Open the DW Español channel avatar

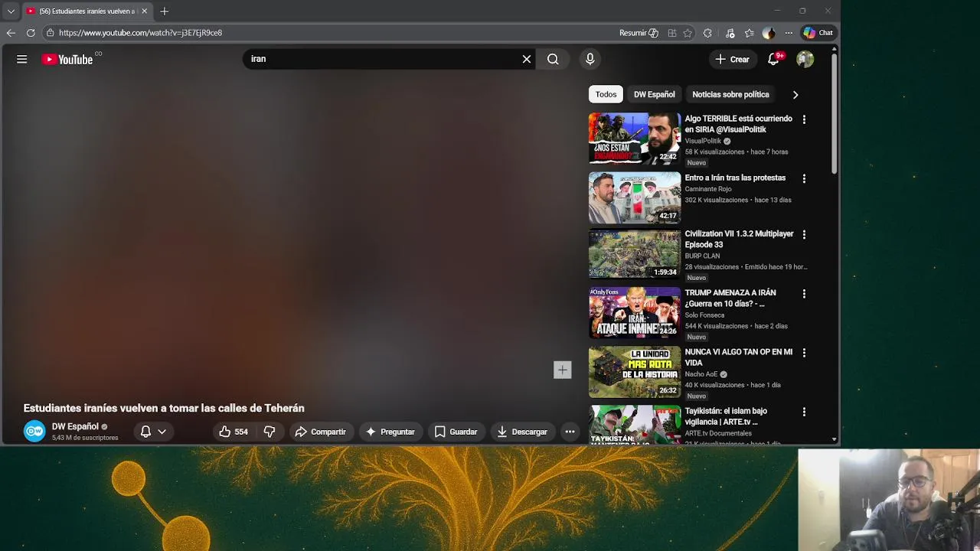click(34, 432)
